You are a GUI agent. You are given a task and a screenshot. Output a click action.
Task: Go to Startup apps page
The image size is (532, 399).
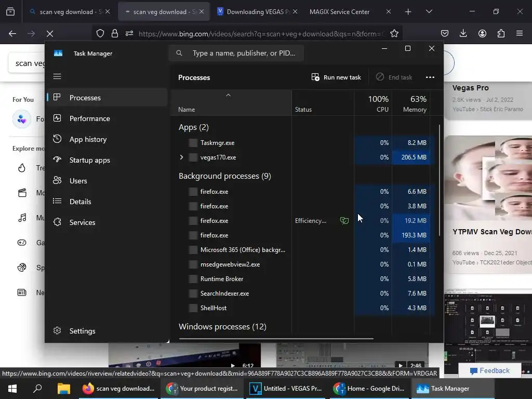click(107, 160)
